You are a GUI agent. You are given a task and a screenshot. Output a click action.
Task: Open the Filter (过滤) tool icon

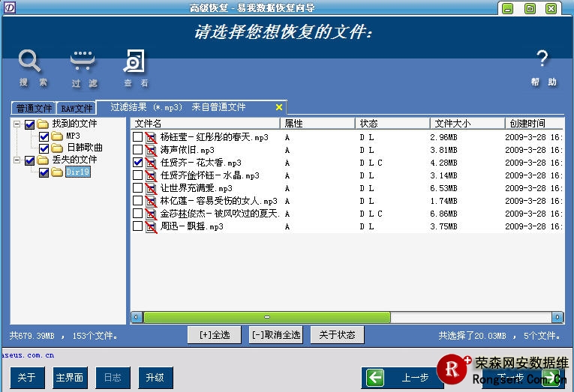83,61
